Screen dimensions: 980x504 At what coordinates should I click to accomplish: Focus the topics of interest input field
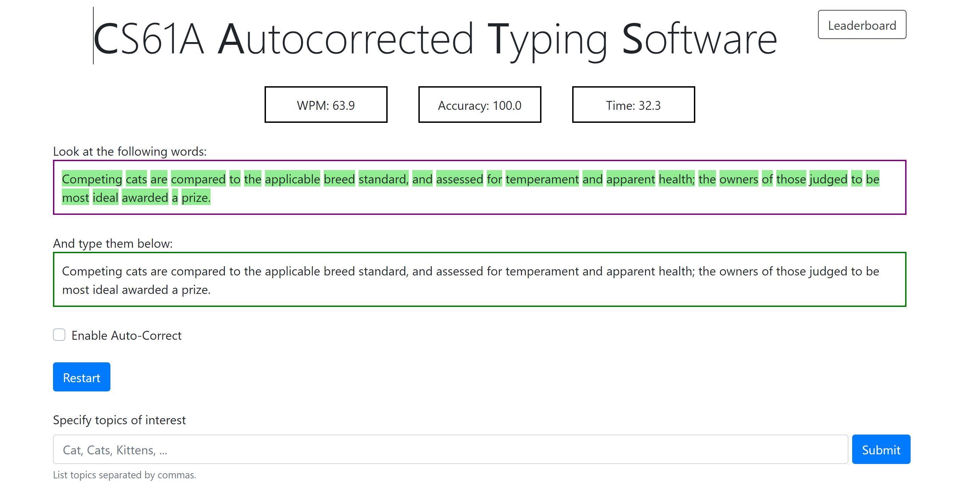point(451,450)
